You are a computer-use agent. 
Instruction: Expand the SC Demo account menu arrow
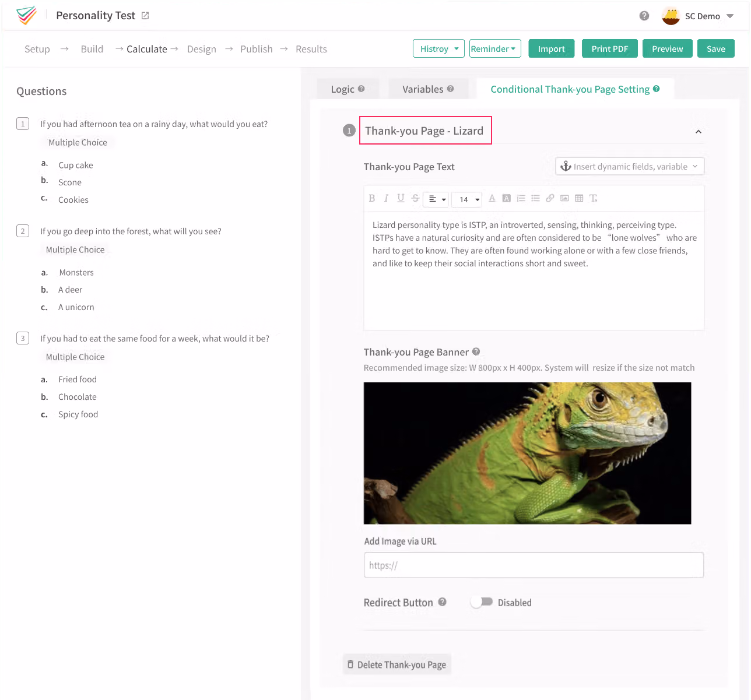point(730,16)
